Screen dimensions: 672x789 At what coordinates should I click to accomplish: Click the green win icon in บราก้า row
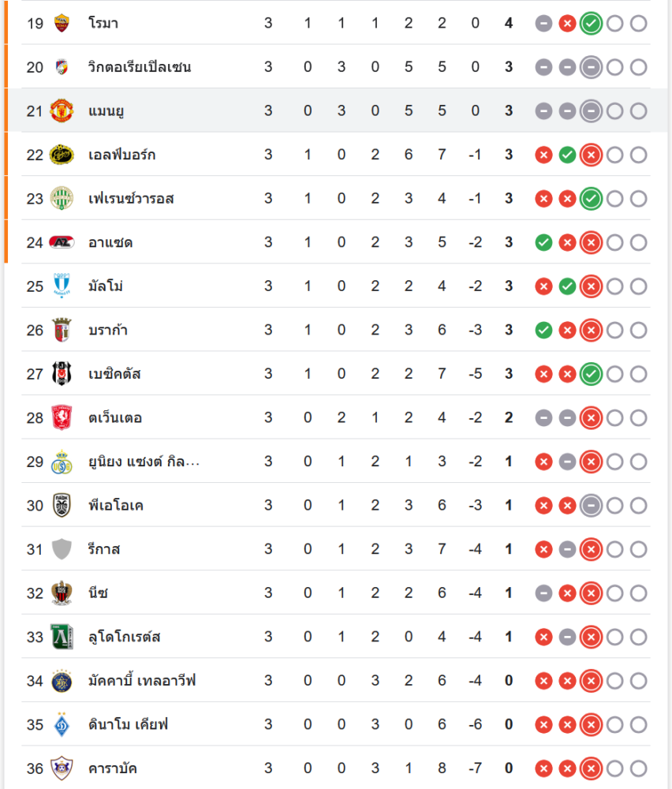pyautogui.click(x=543, y=330)
